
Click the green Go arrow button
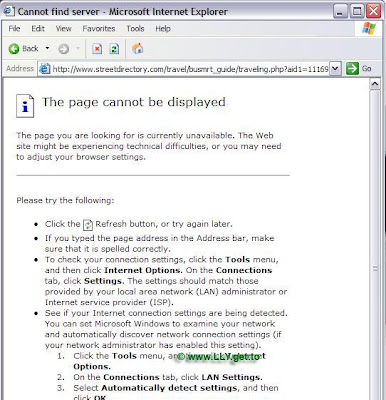[352, 69]
